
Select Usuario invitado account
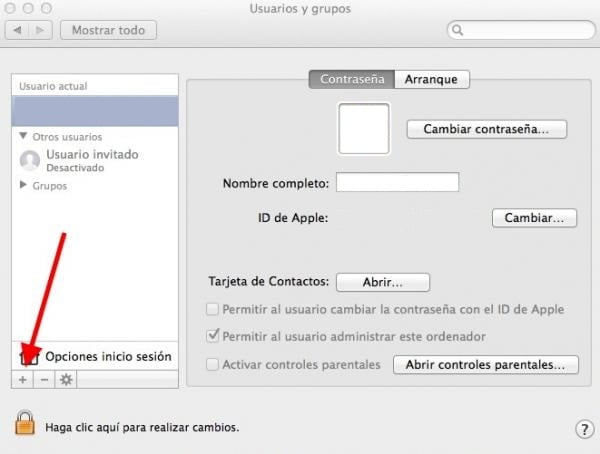91,160
